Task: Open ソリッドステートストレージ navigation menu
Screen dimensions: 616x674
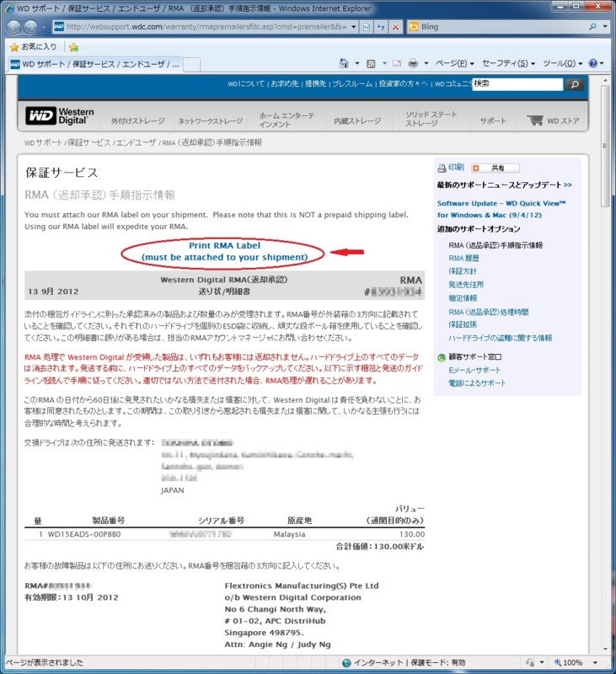Action: click(x=431, y=119)
